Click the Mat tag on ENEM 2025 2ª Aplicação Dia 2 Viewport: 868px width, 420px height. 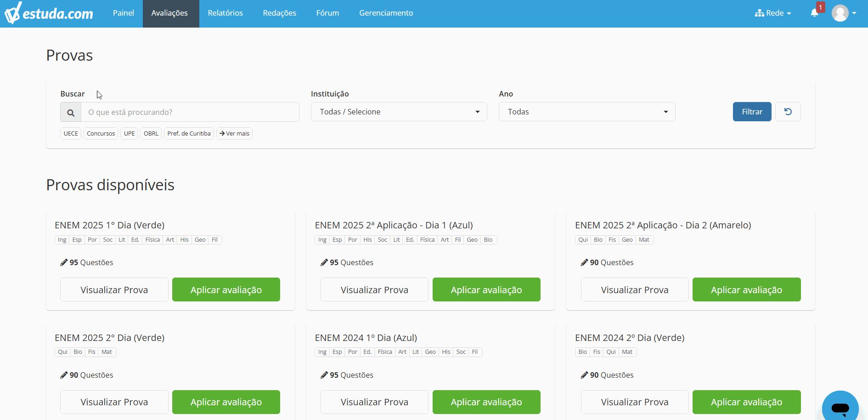[x=644, y=240]
